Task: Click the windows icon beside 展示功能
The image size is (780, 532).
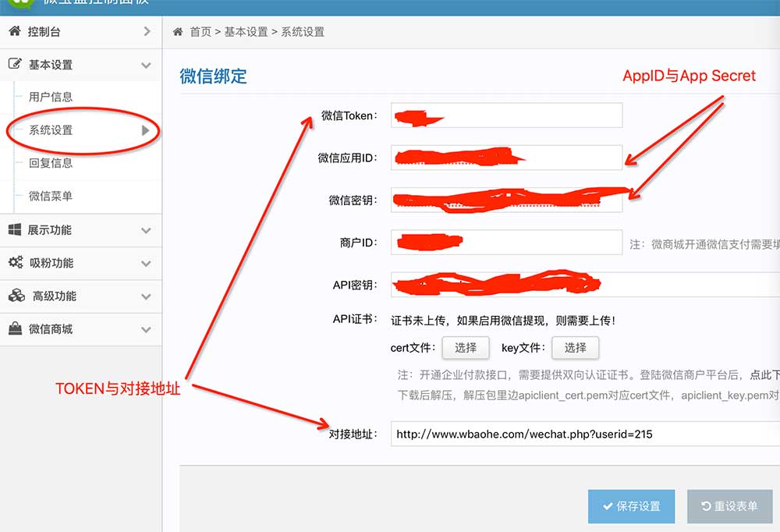Action: pos(15,229)
